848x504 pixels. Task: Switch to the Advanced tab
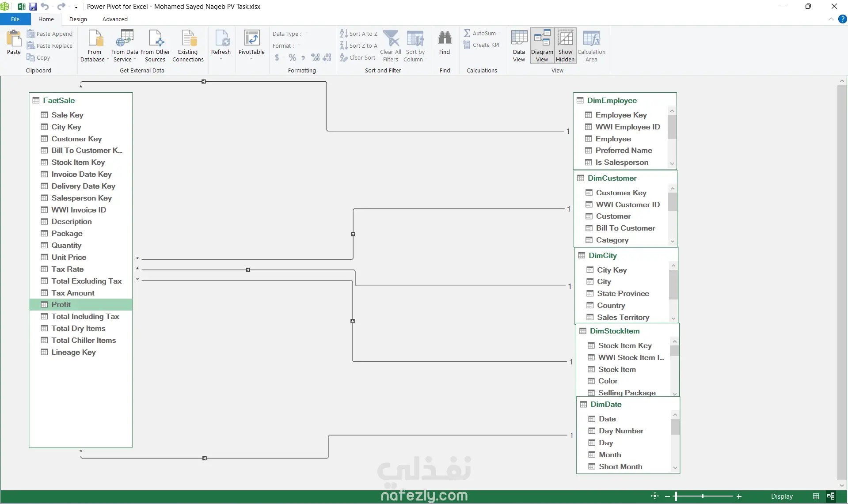point(115,19)
